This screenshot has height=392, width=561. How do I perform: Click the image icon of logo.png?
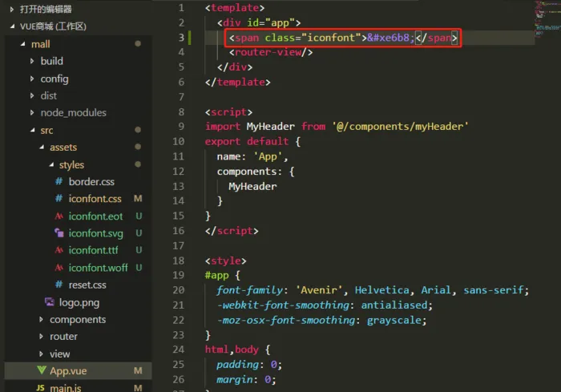point(50,301)
